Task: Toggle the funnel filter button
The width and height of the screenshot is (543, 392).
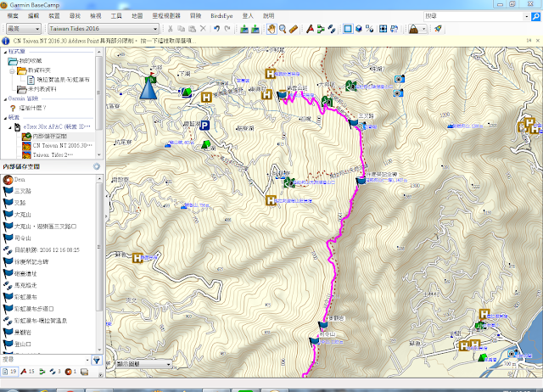Action: pyautogui.click(x=97, y=360)
